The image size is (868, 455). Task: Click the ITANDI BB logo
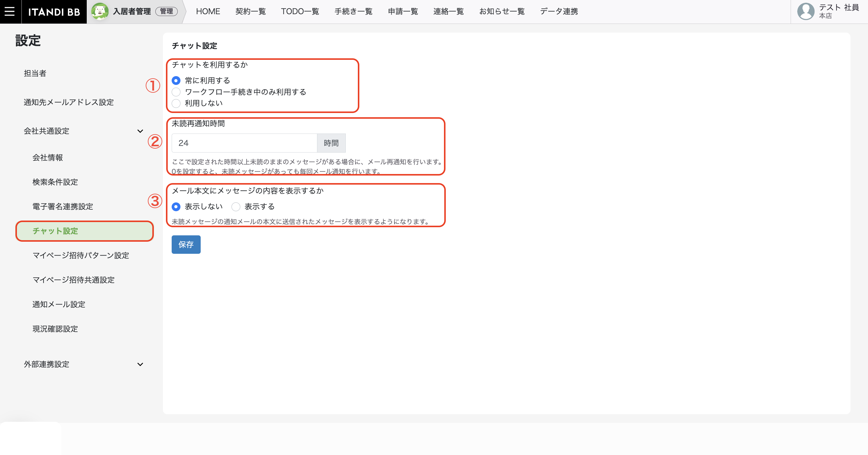click(x=54, y=12)
